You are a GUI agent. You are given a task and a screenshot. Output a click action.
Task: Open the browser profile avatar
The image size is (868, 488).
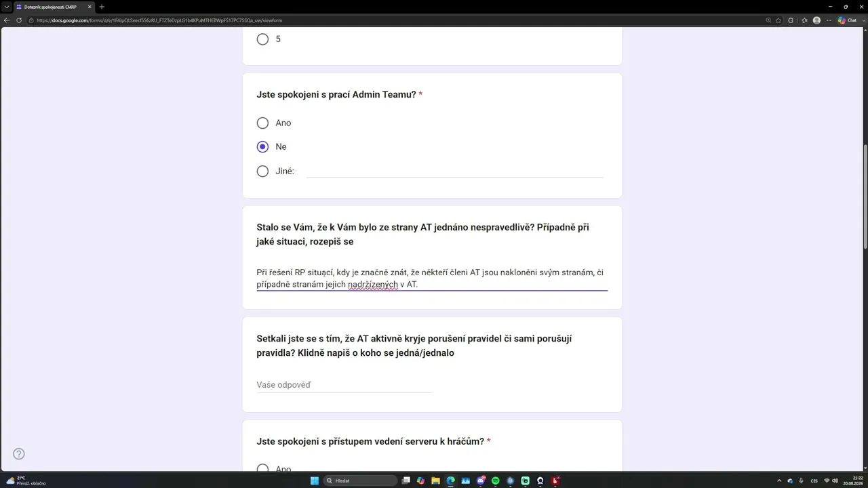click(816, 20)
